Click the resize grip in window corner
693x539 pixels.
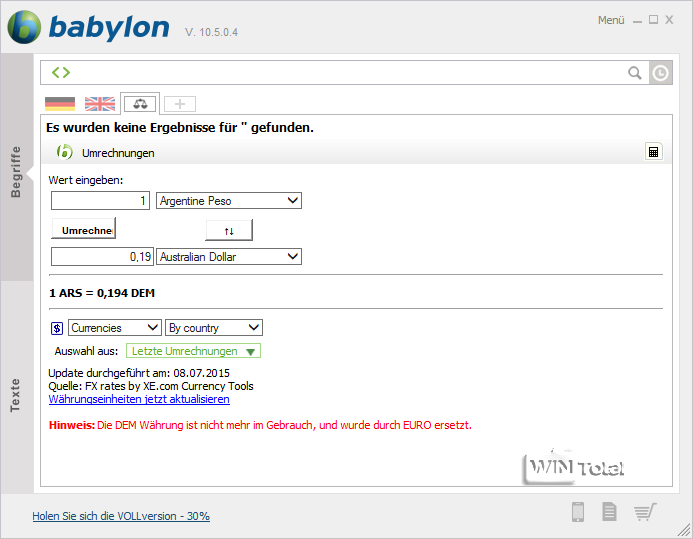(x=684, y=530)
